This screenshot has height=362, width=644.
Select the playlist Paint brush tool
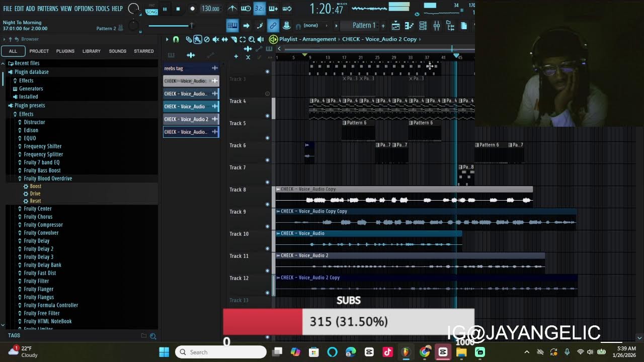(x=197, y=39)
